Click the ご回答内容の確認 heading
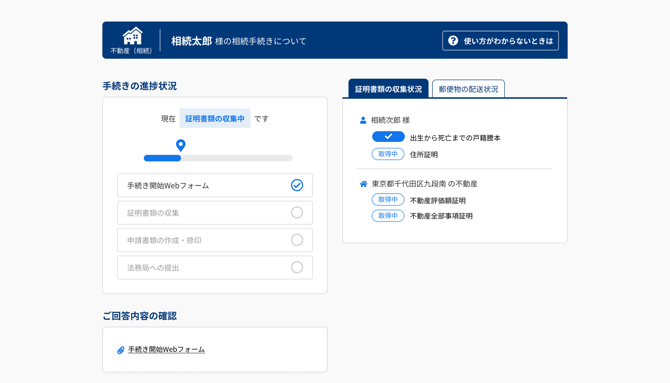The height and width of the screenshot is (383, 670). pos(140,316)
